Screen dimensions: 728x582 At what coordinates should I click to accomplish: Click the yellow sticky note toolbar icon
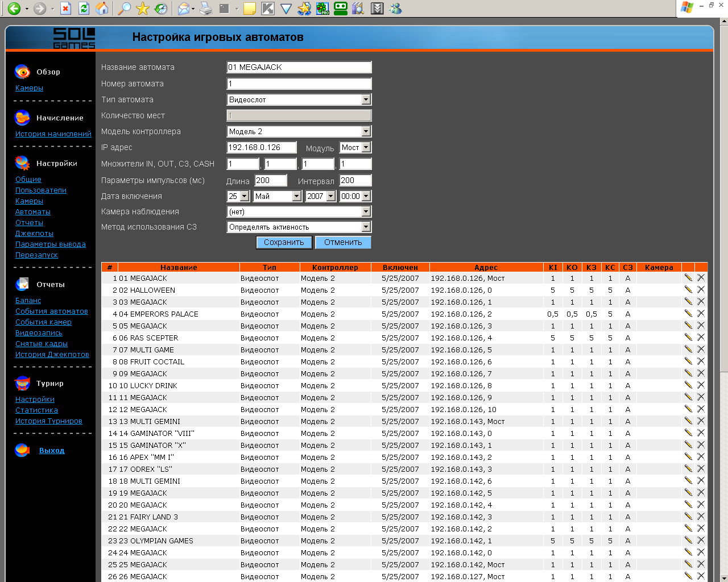point(249,8)
